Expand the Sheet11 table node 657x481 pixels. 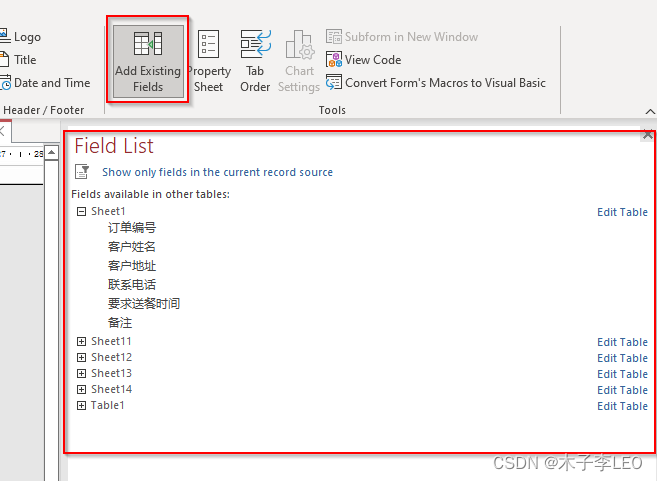81,341
